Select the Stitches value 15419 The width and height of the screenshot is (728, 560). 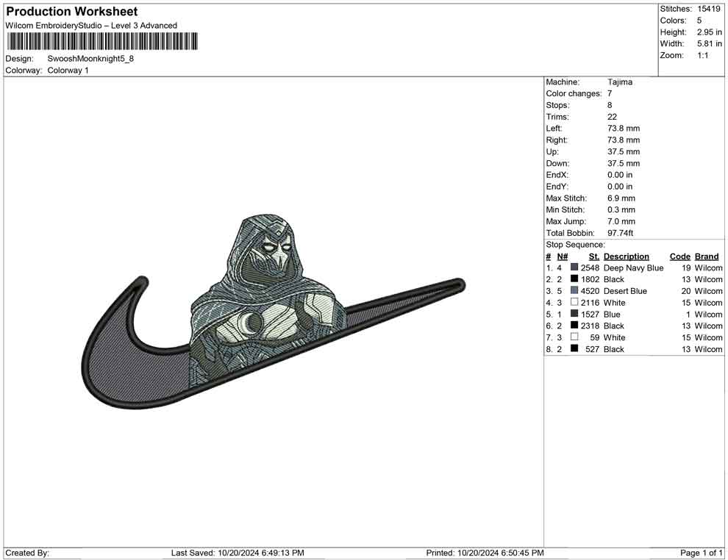point(708,9)
